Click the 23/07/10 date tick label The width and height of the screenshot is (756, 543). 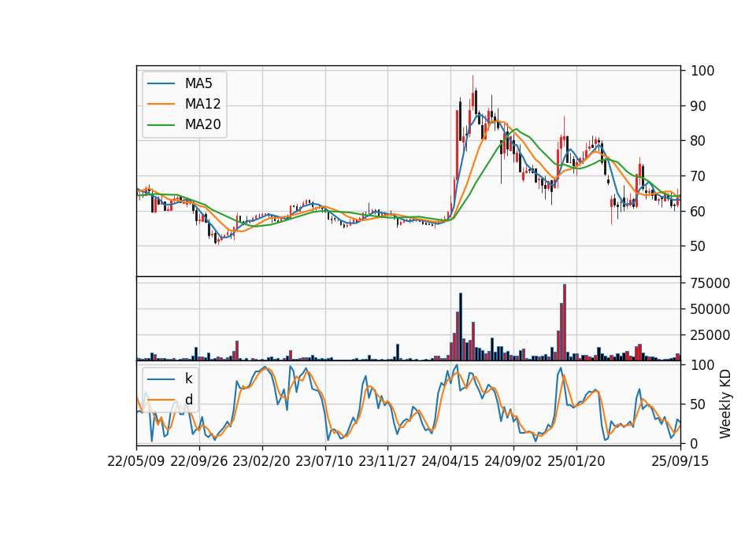324,461
